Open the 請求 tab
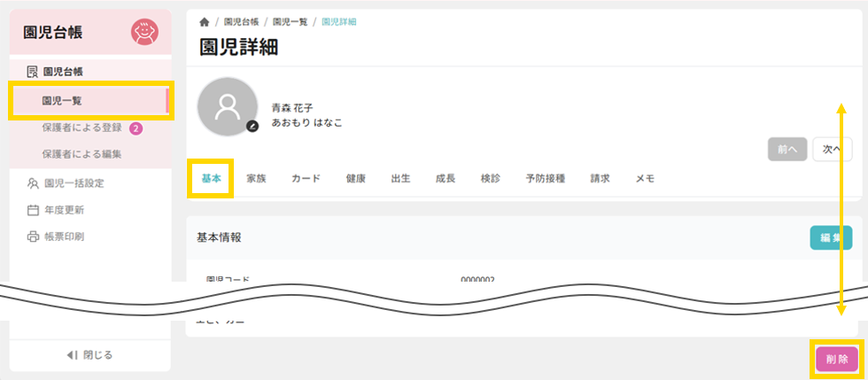Image resolution: width=868 pixels, height=380 pixels. click(600, 178)
